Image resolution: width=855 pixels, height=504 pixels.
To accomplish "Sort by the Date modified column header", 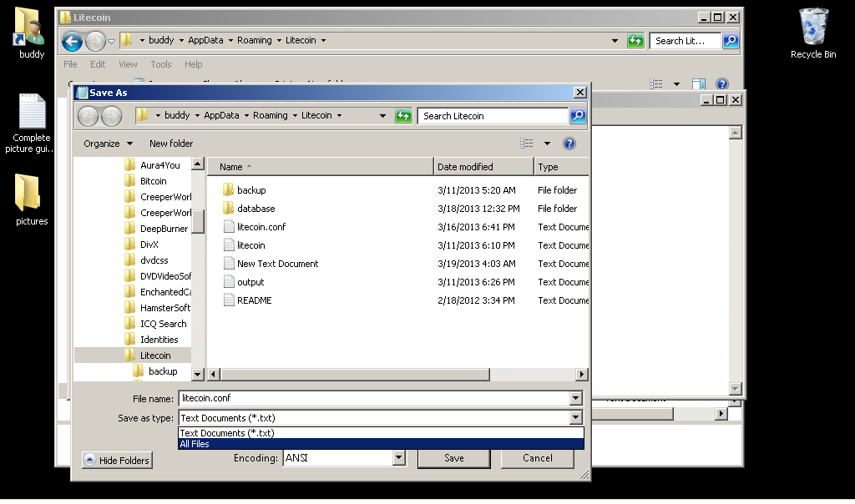I will [483, 167].
